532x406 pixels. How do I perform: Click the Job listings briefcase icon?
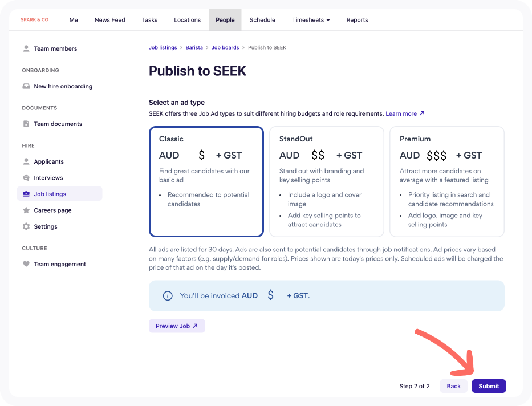(26, 194)
